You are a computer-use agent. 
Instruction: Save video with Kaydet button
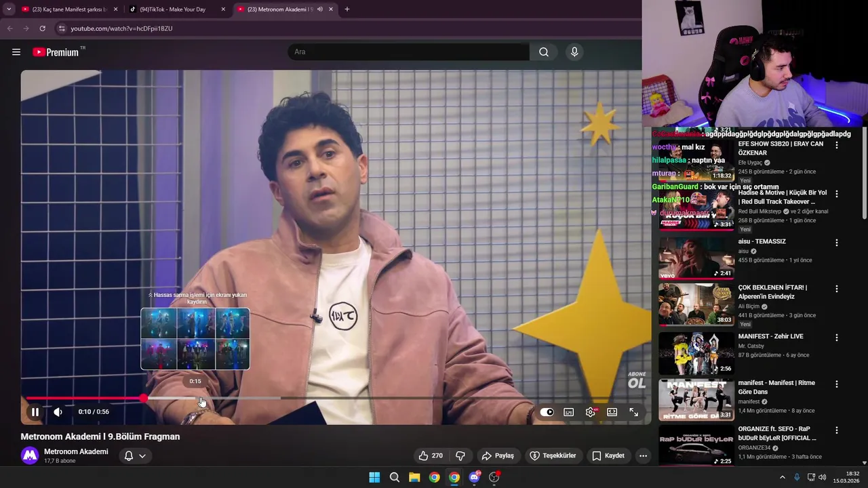tap(608, 455)
